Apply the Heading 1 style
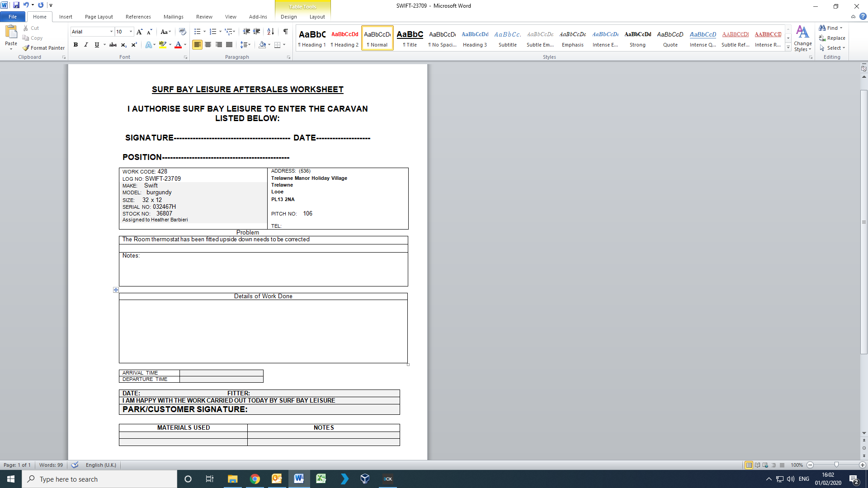The image size is (868, 488). pyautogui.click(x=312, y=38)
